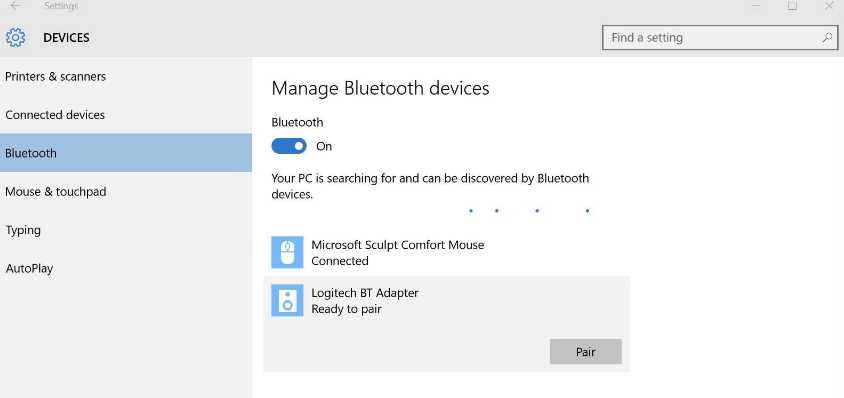The height and width of the screenshot is (398, 844).
Task: Select the Microsoft Sculpt Comfort Mouse name
Action: click(x=398, y=245)
